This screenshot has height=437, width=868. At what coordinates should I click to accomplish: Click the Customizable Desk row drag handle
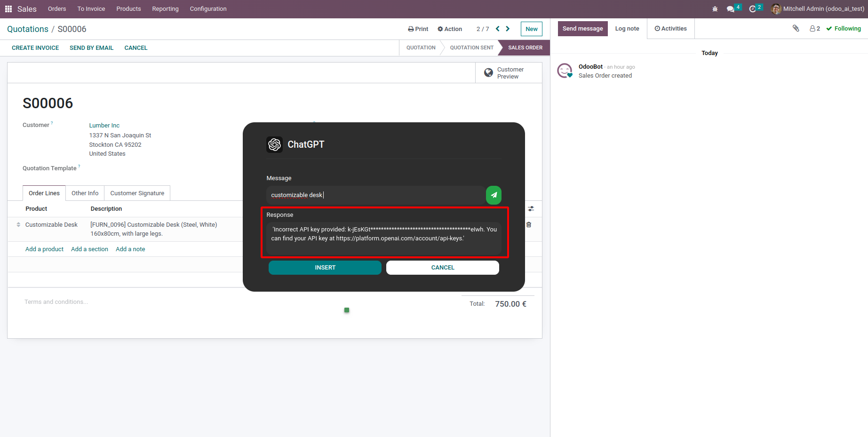pyautogui.click(x=18, y=225)
